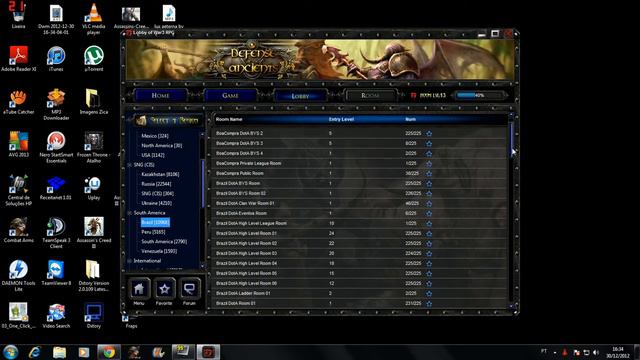Viewport: 640px width, 360px height.
Task: Select Mexico [324] region
Action: click(x=155, y=136)
